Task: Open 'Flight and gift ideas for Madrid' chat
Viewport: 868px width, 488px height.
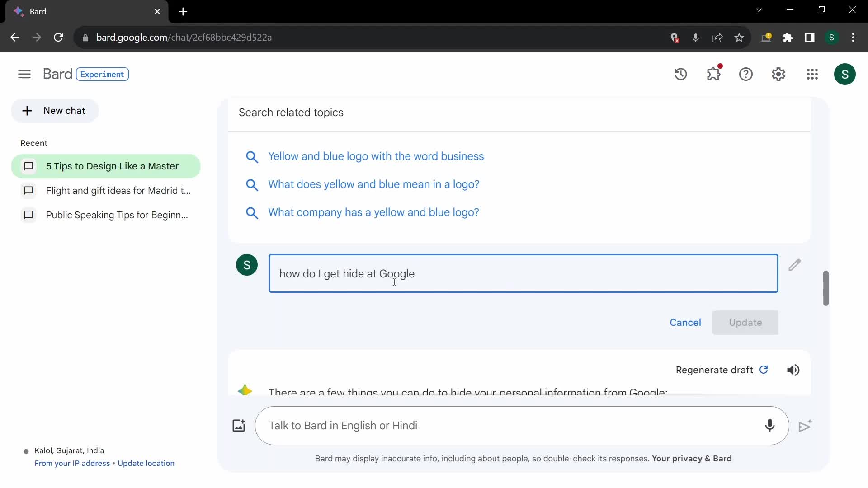Action: click(x=106, y=191)
